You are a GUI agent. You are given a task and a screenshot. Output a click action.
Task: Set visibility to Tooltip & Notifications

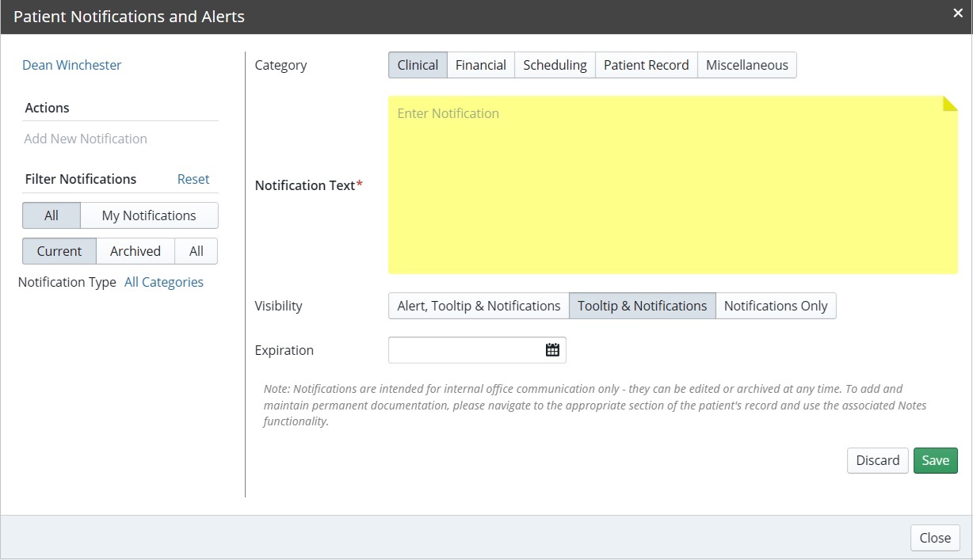pyautogui.click(x=643, y=306)
